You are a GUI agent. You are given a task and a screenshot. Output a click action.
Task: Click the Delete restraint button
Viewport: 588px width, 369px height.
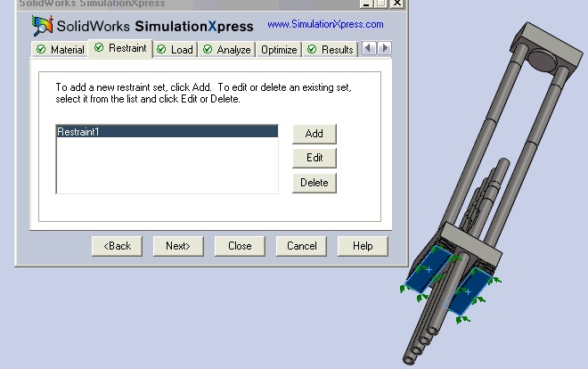click(314, 183)
